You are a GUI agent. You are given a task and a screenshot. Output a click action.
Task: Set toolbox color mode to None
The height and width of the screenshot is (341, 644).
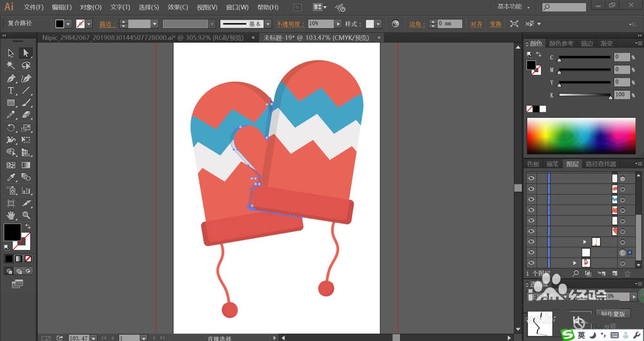[28, 258]
